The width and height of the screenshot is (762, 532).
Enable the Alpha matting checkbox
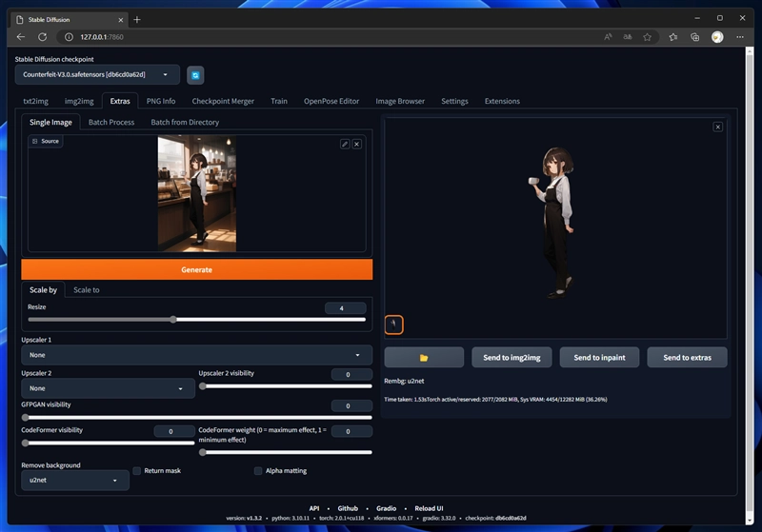tap(258, 470)
